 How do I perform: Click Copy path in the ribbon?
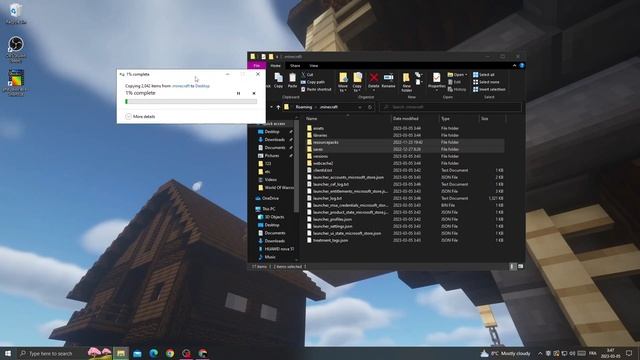(x=313, y=82)
